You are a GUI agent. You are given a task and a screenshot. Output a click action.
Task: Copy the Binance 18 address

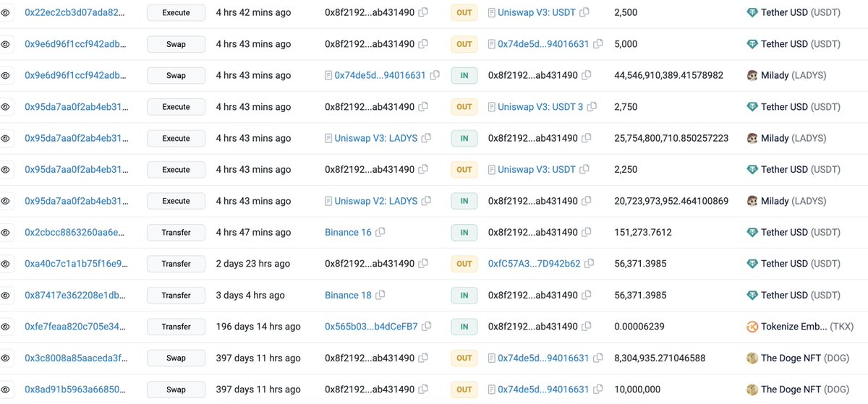pos(380,295)
